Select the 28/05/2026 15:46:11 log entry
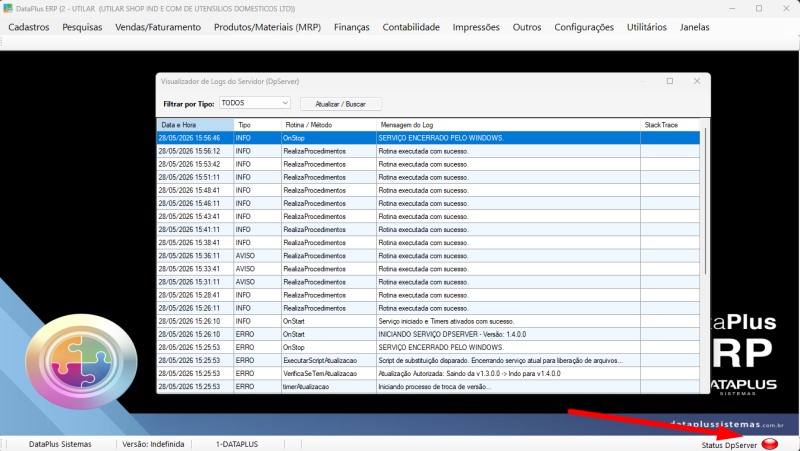 (x=428, y=203)
